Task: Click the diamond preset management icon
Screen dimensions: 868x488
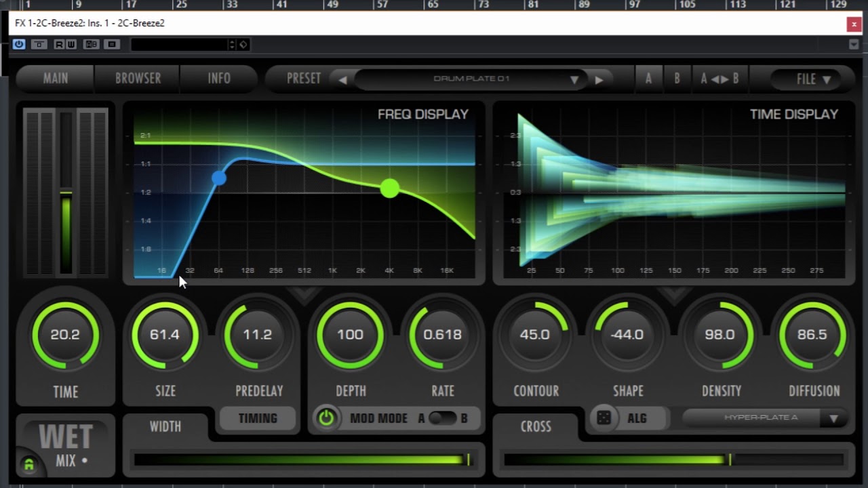Action: (x=243, y=44)
